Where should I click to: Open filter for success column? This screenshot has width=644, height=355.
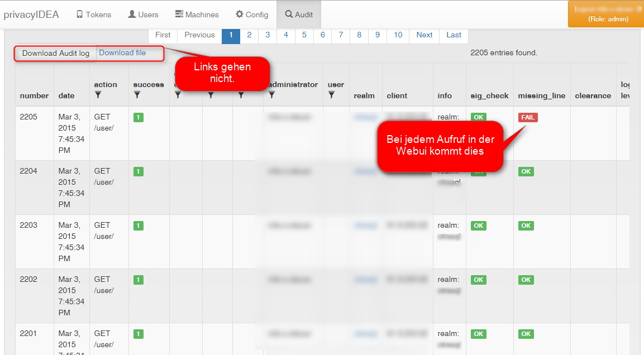click(x=137, y=95)
